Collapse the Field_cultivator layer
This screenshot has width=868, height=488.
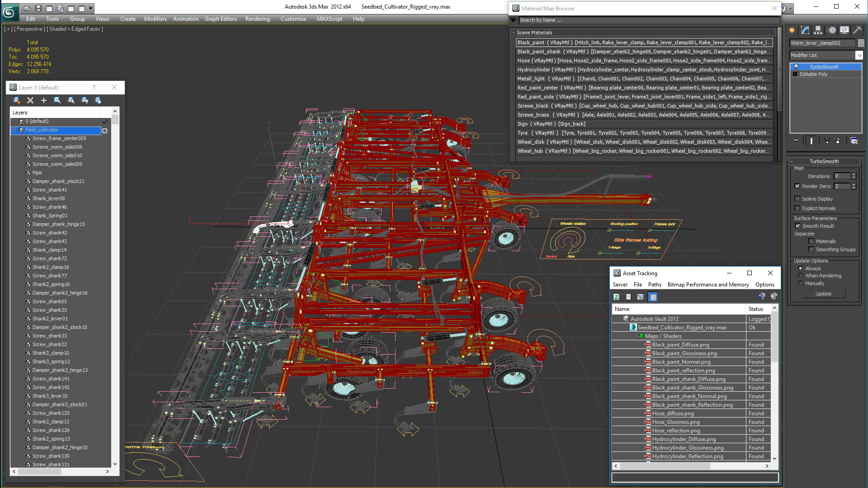click(14, 130)
